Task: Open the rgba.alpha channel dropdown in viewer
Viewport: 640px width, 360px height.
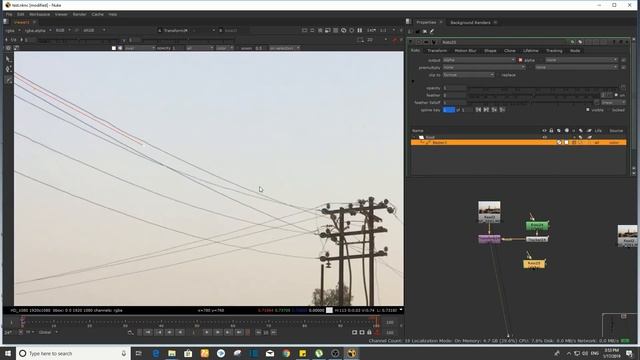Action: [38, 31]
